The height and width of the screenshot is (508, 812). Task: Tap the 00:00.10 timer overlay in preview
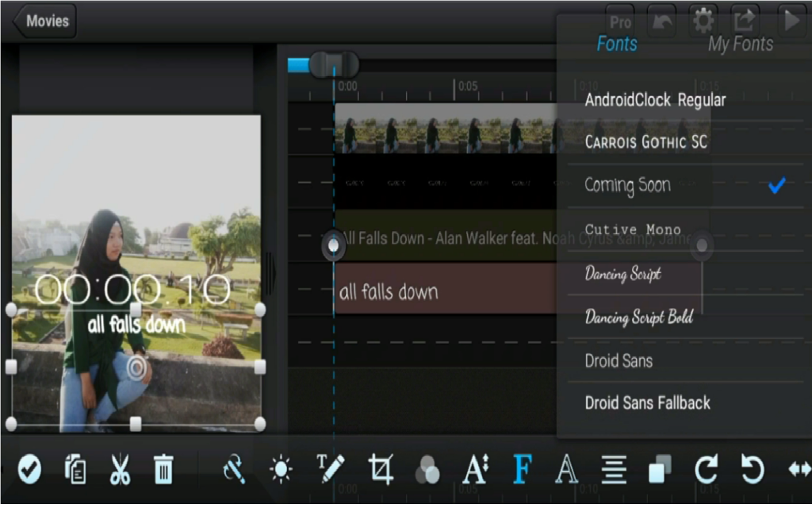(x=132, y=289)
